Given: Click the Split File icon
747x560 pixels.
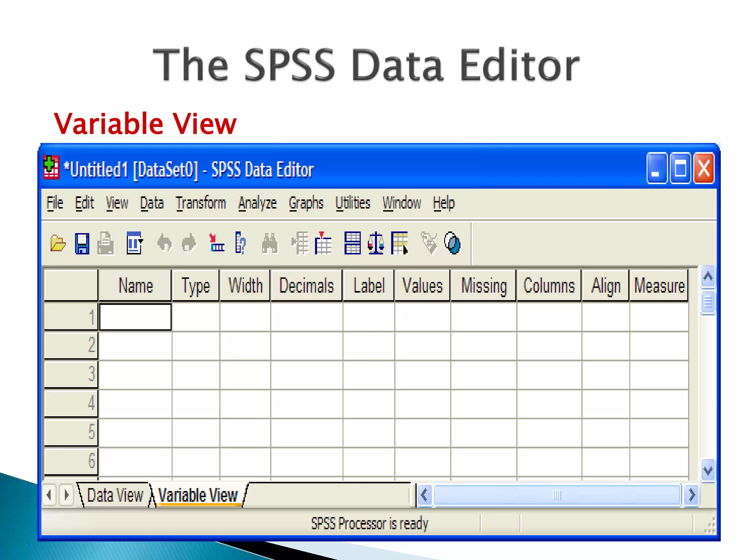Looking at the screenshot, I should 353,243.
